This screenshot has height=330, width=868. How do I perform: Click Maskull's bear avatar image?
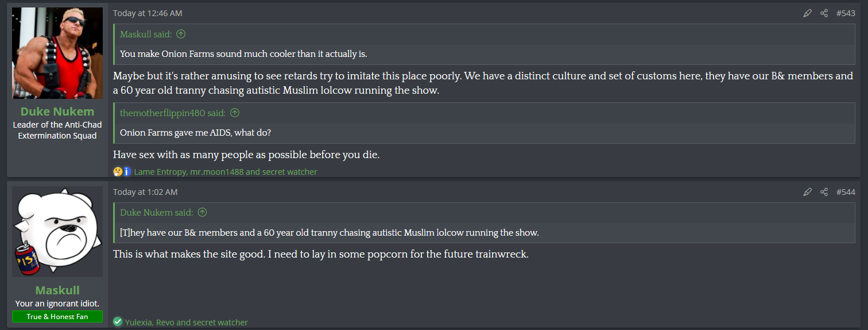click(57, 232)
